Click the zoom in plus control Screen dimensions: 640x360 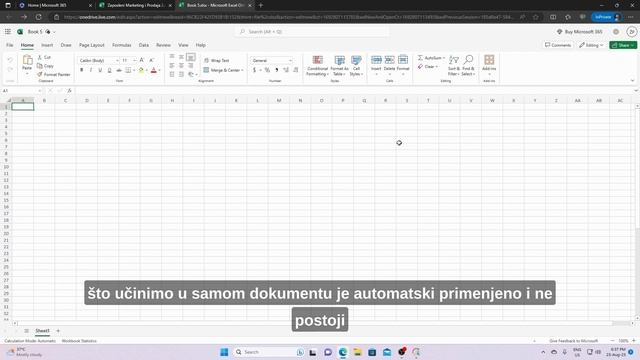pyautogui.click(x=634, y=341)
